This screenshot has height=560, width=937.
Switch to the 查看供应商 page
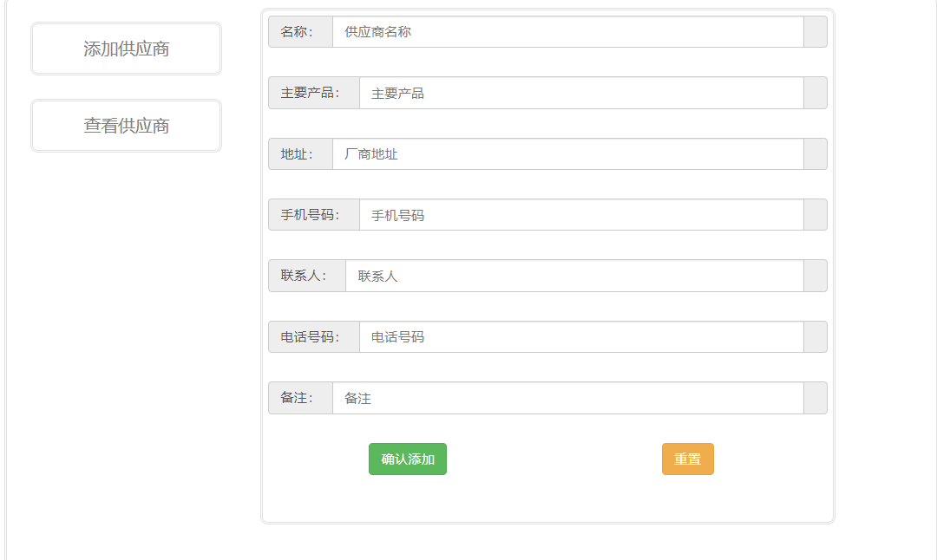tap(126, 126)
